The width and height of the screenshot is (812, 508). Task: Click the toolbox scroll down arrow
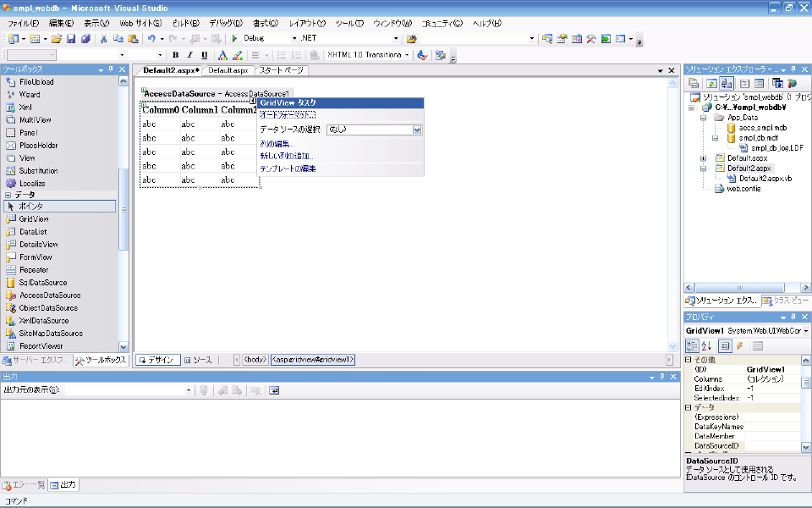point(123,347)
